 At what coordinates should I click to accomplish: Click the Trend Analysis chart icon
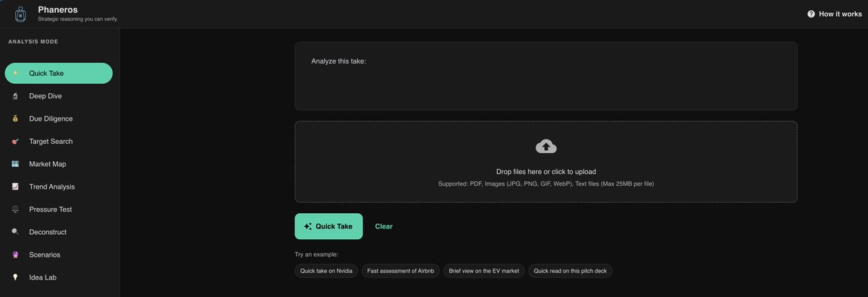click(x=15, y=186)
